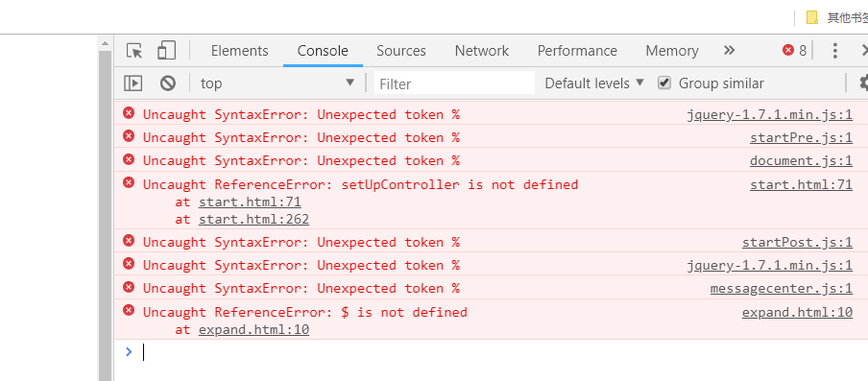The image size is (868, 381).
Task: Follow the messagecenter.js:1 source link
Action: click(x=781, y=288)
